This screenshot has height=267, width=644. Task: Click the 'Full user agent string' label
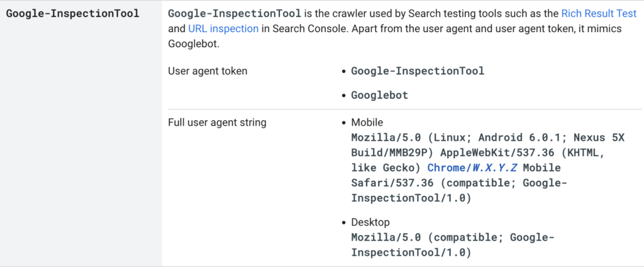[x=217, y=123]
